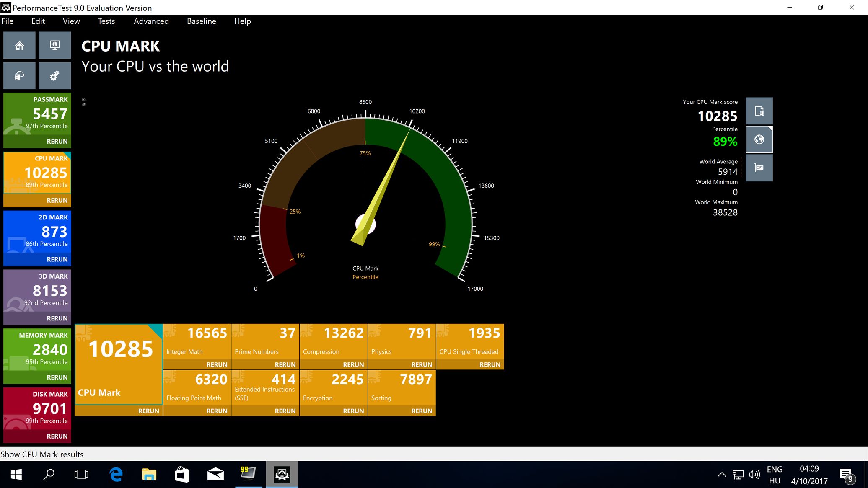Rerun the Disk Mark test
The height and width of the screenshot is (488, 868).
pyautogui.click(x=57, y=436)
